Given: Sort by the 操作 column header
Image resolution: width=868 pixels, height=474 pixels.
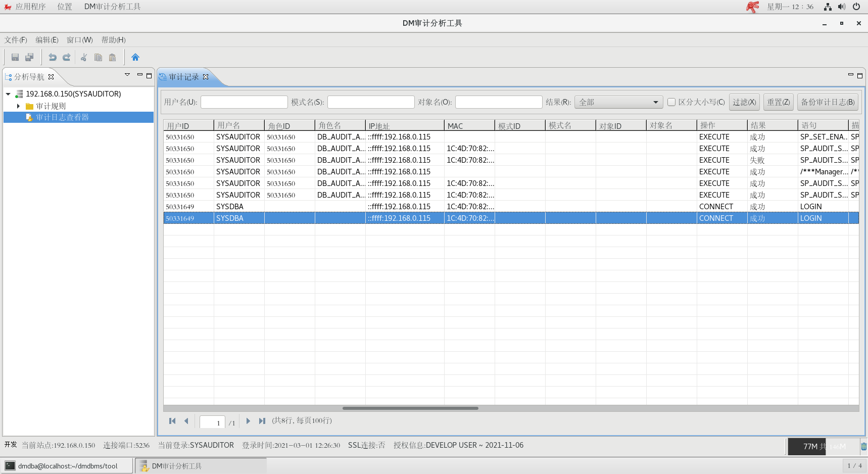Looking at the screenshot, I should click(722, 125).
